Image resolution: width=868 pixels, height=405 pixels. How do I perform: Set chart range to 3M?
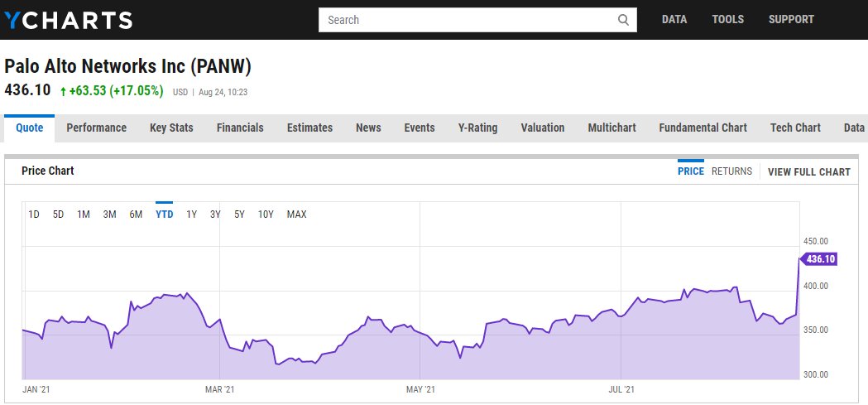click(109, 215)
